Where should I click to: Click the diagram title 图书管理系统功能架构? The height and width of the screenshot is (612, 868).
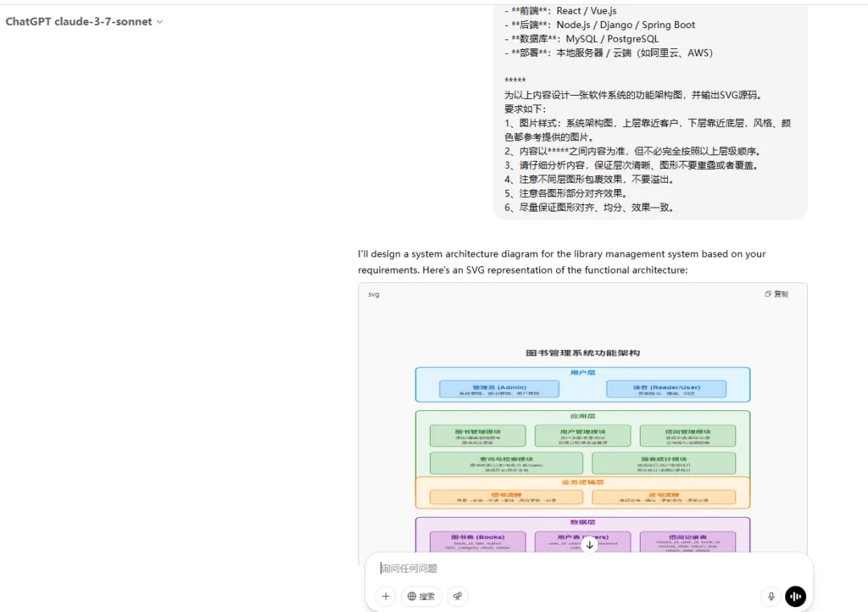click(583, 353)
